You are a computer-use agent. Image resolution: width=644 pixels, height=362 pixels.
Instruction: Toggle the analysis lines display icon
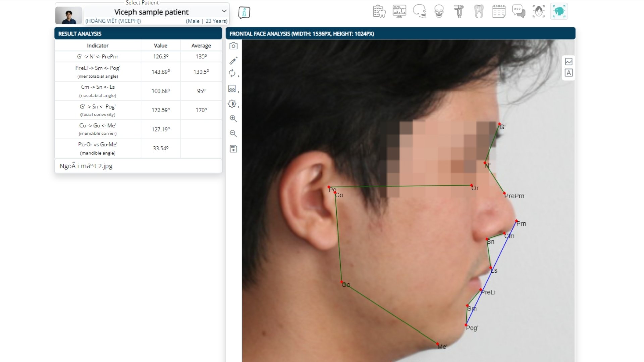tap(569, 62)
